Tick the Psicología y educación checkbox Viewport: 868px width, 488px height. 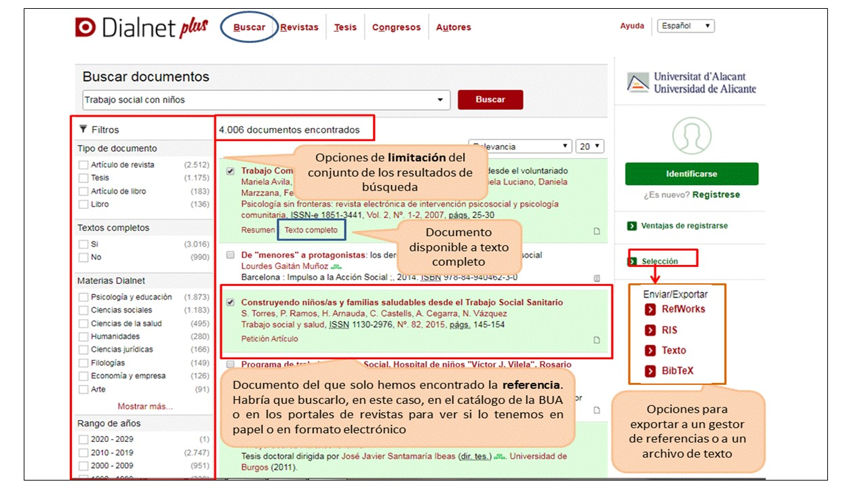pyautogui.click(x=83, y=297)
